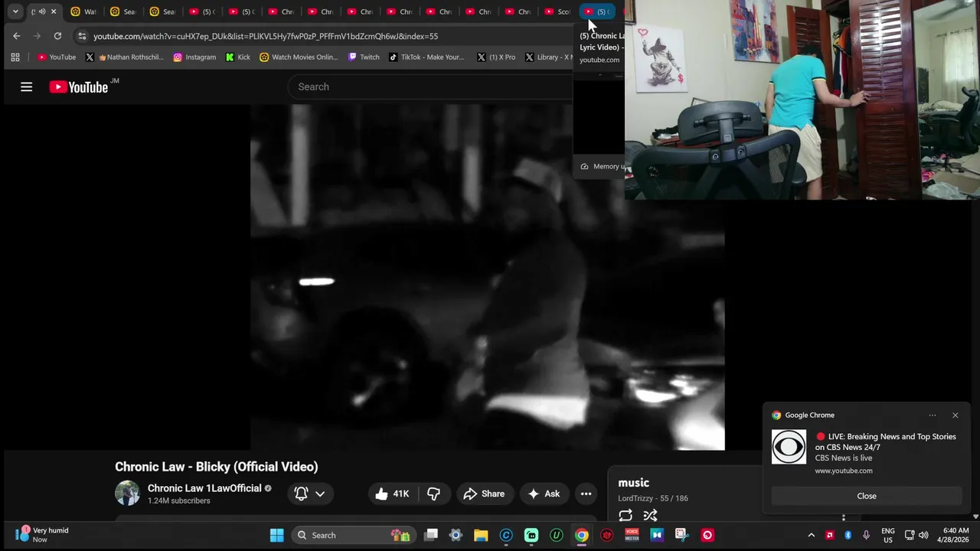980x551 pixels.
Task: Share the Blicky video
Action: coord(484,494)
